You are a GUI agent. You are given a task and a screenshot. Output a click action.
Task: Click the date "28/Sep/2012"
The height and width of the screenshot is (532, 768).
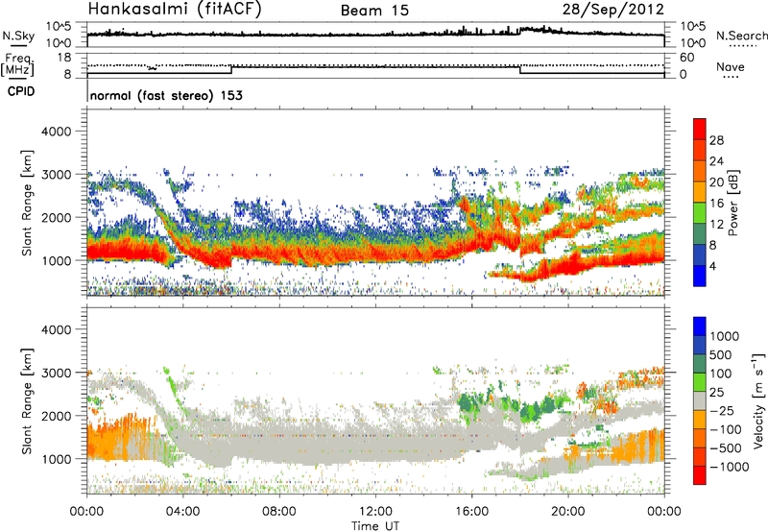[x=612, y=10]
